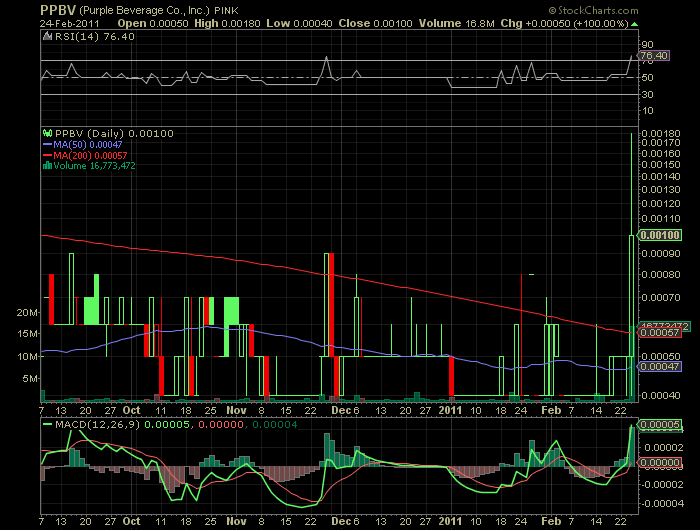Click the 0.00004 MACD histogram value
Image resolution: width=700 pixels, height=530 pixels.
(274, 424)
